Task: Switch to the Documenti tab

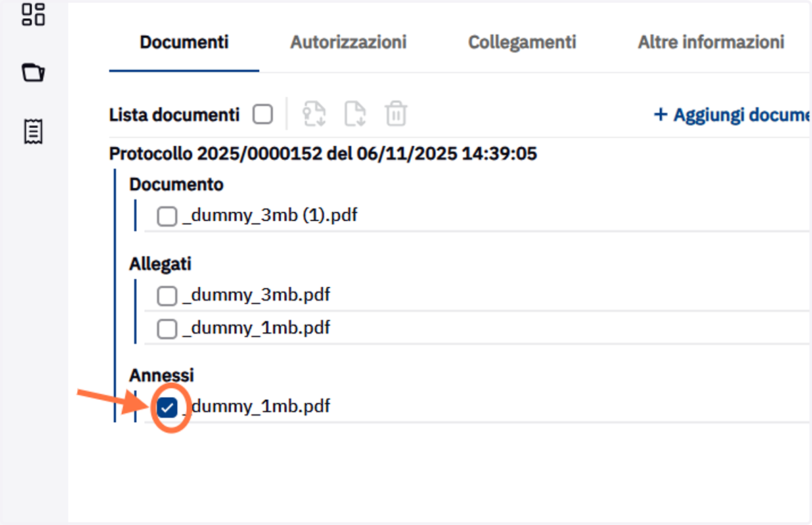Action: coord(184,42)
